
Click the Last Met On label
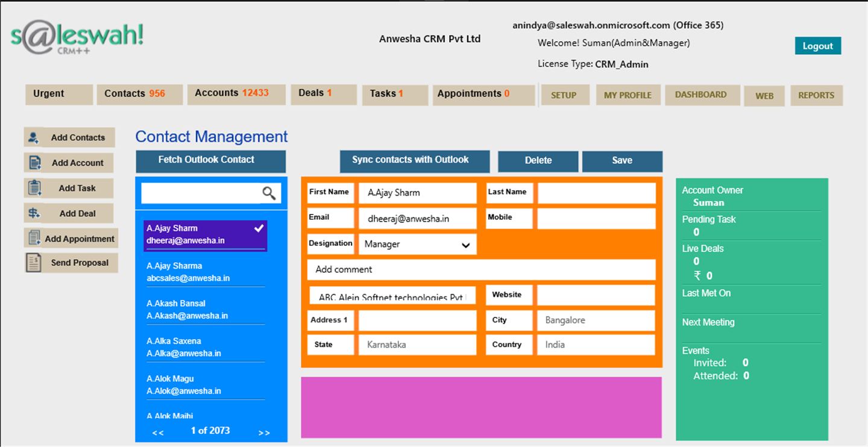[706, 293]
